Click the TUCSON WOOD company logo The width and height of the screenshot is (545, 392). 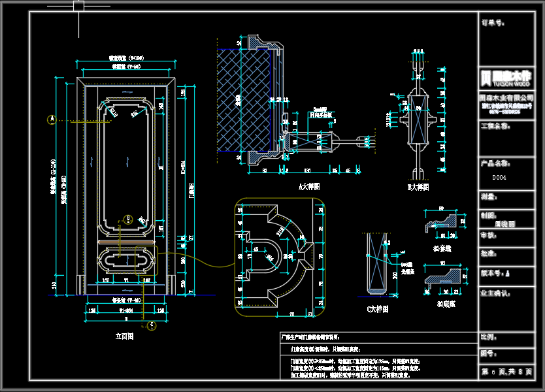tap(506, 79)
